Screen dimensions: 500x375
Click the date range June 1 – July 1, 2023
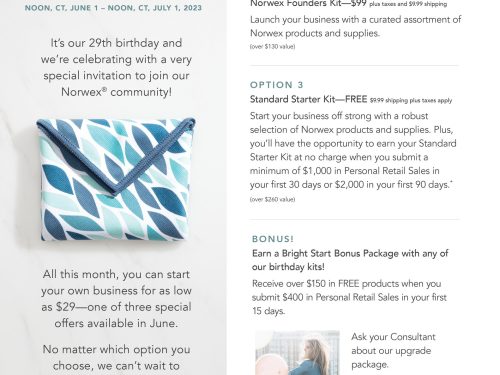tap(113, 8)
